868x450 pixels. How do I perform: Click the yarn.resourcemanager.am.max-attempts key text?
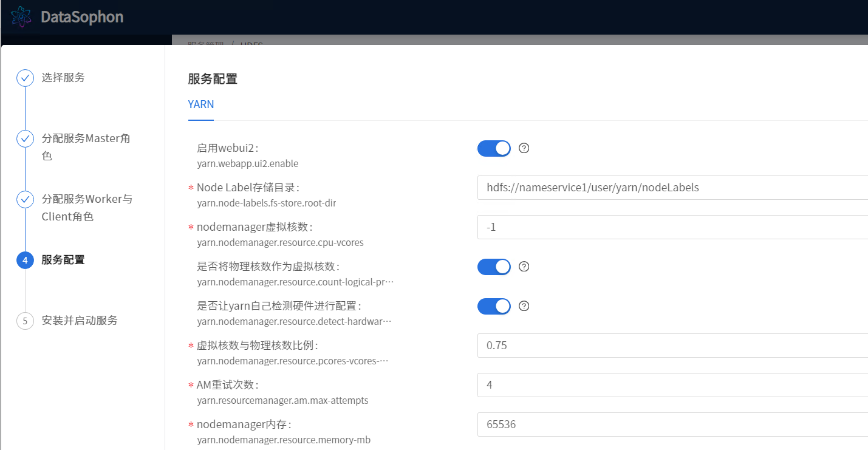(283, 401)
